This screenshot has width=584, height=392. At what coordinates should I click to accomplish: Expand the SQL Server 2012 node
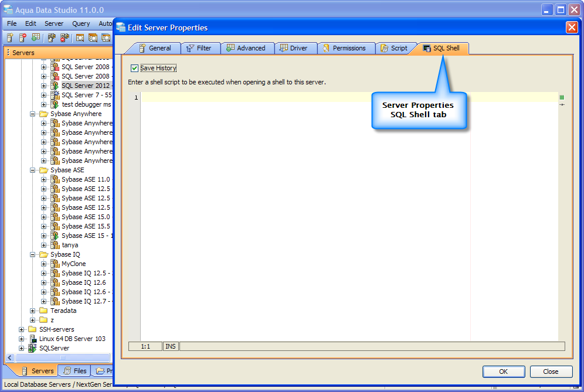(44, 86)
